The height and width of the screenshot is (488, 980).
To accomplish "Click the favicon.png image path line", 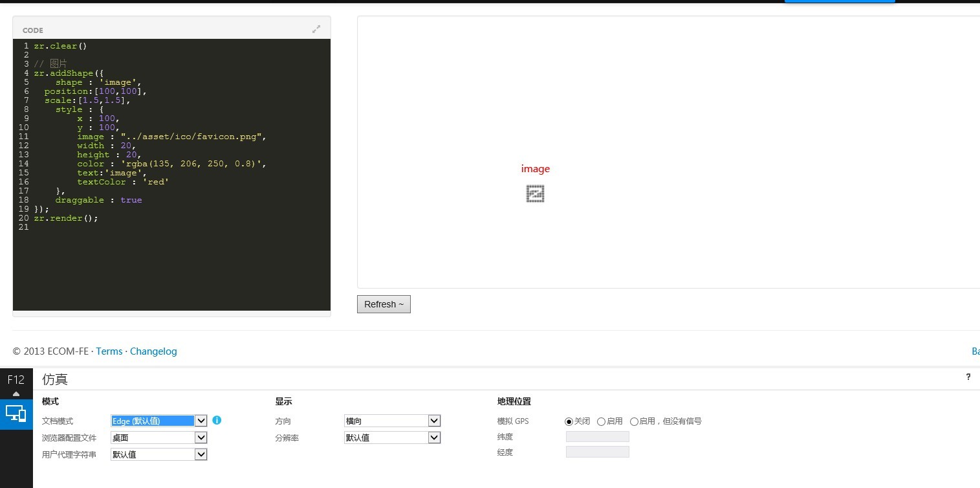I will coord(171,137).
